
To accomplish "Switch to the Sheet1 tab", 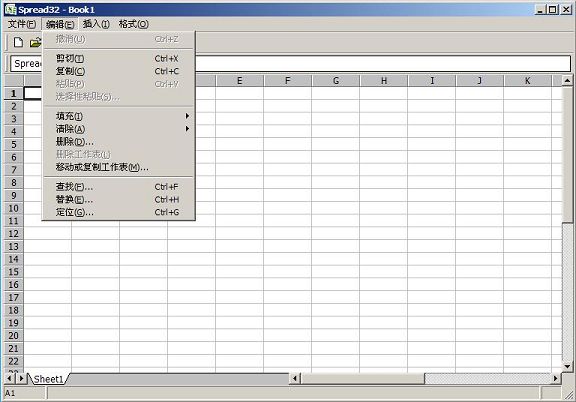I will (x=48, y=379).
